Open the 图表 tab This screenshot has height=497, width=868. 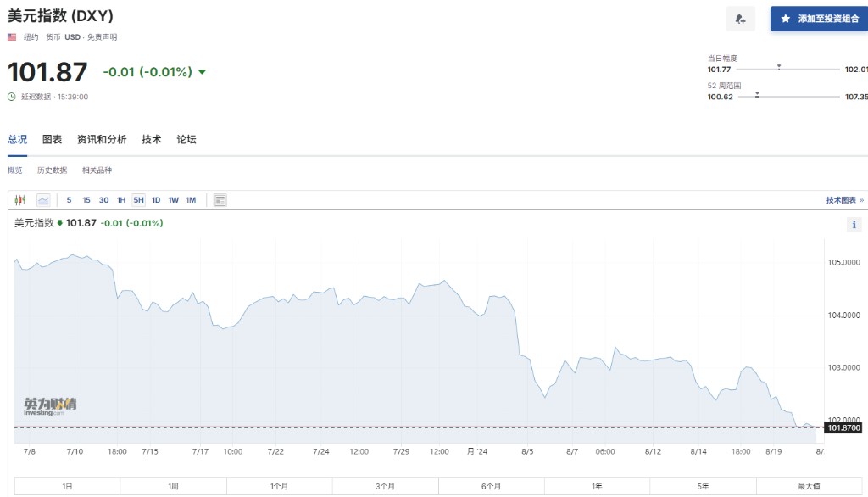click(53, 140)
